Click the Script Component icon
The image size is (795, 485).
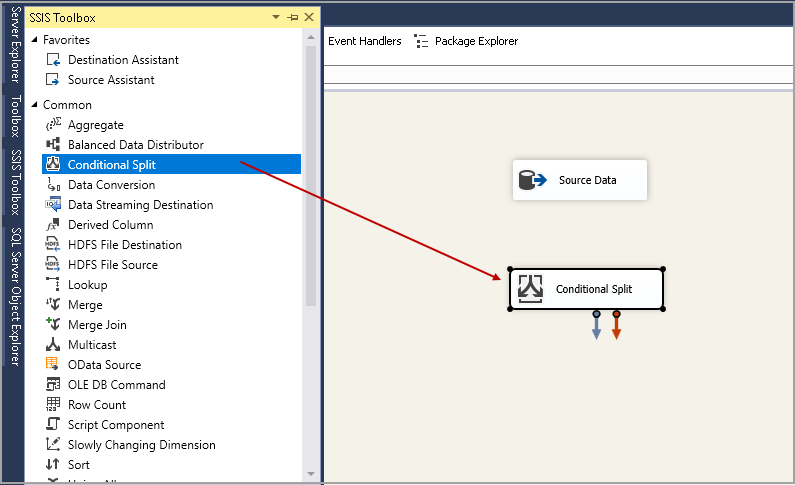[x=53, y=424]
